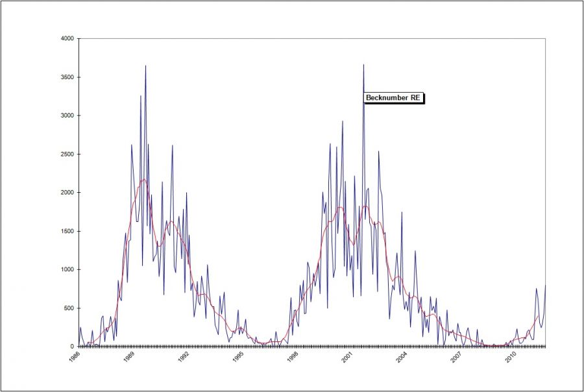Select the 0 y-axis value

pyautogui.click(x=72, y=347)
